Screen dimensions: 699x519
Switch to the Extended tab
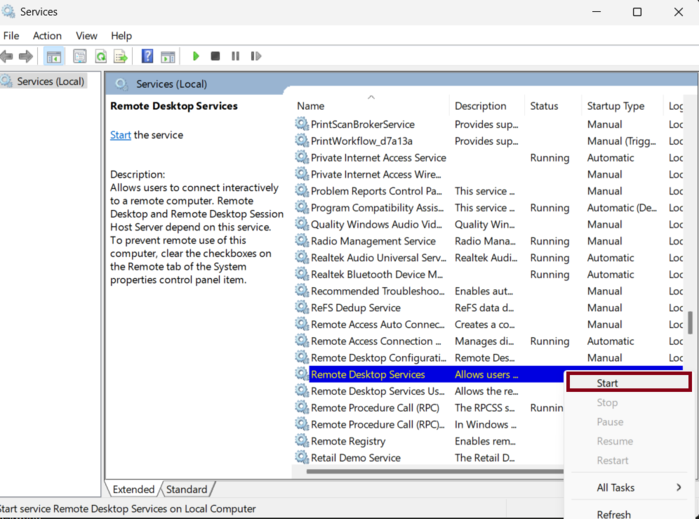133,489
